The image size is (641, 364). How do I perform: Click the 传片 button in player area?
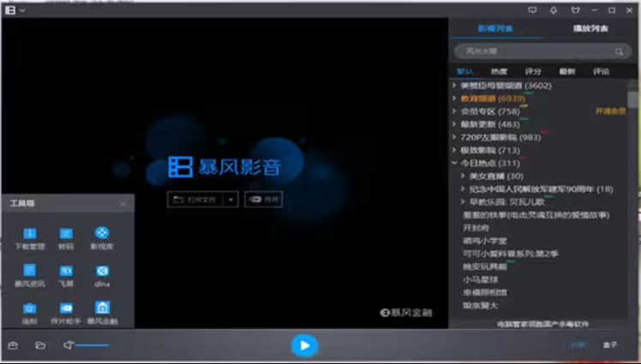[263, 200]
